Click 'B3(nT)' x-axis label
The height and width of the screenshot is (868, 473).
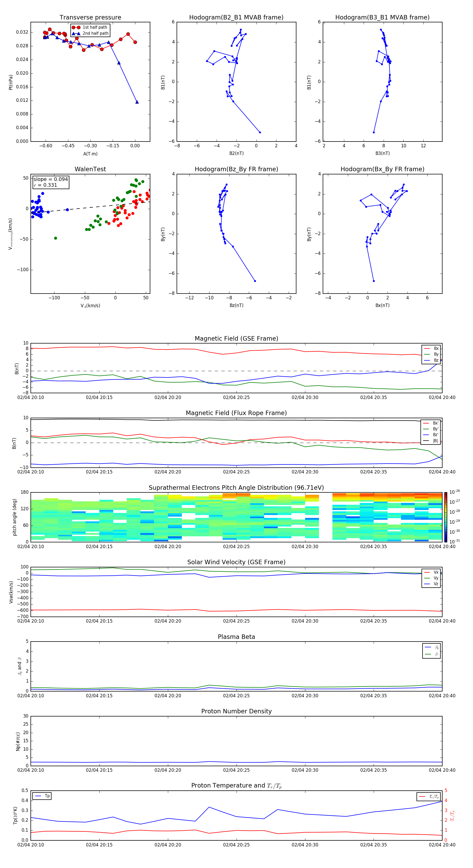(x=382, y=153)
